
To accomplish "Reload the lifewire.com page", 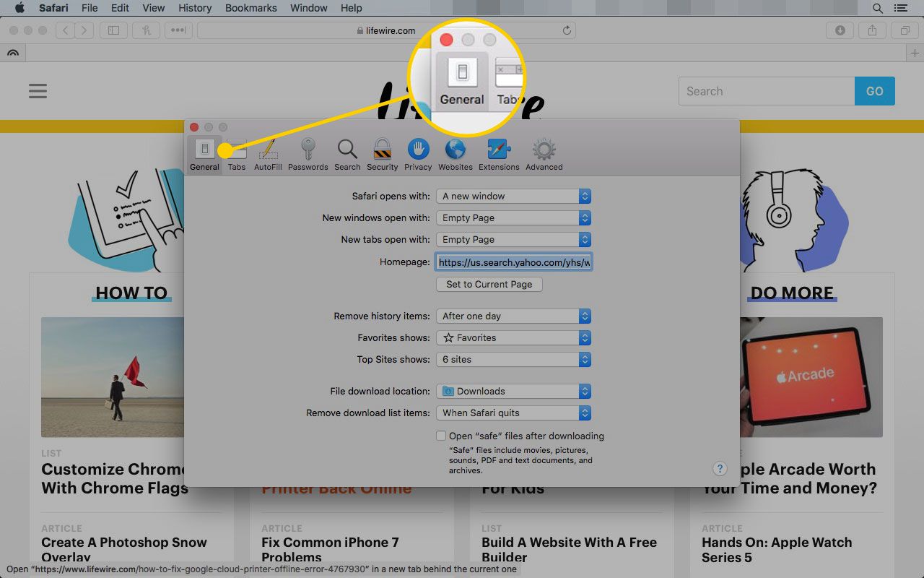I will [567, 30].
